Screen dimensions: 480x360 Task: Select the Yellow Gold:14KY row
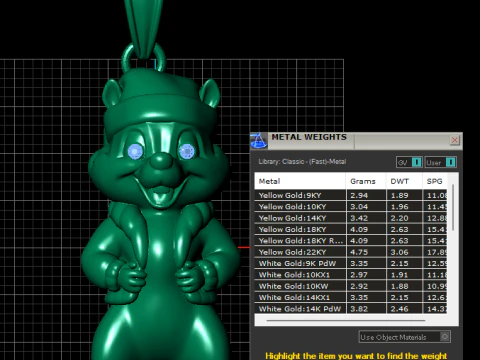351,218
